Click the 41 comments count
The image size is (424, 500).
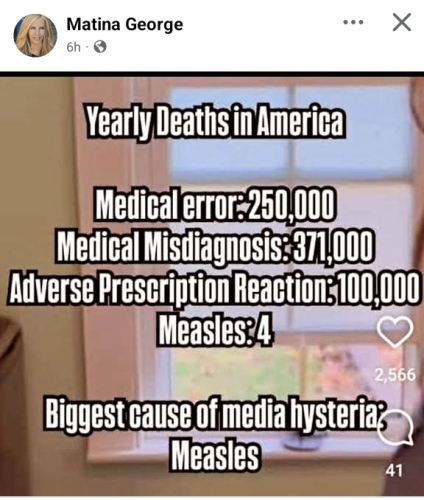point(394,470)
